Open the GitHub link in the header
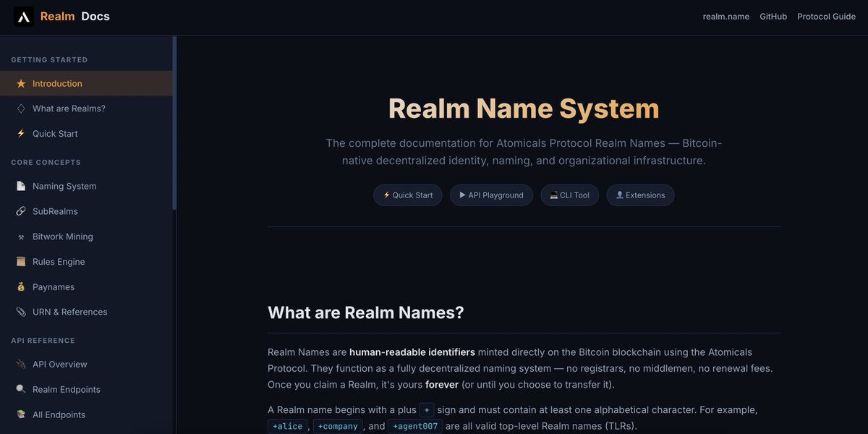This screenshot has height=434, width=868. click(x=773, y=16)
